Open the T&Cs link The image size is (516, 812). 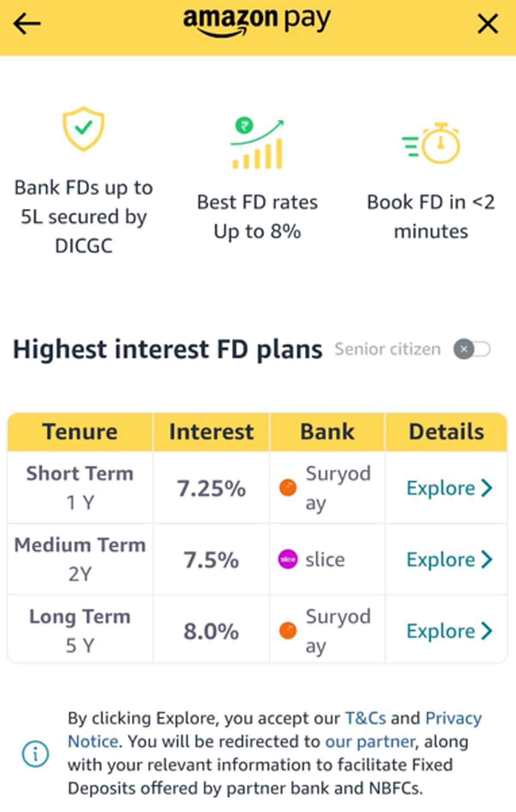point(366,718)
